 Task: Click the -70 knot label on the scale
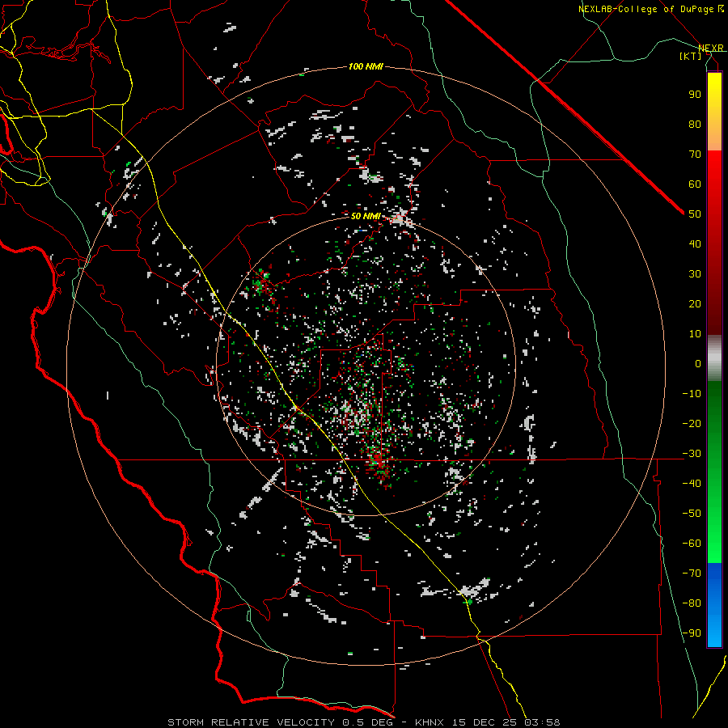692,574
